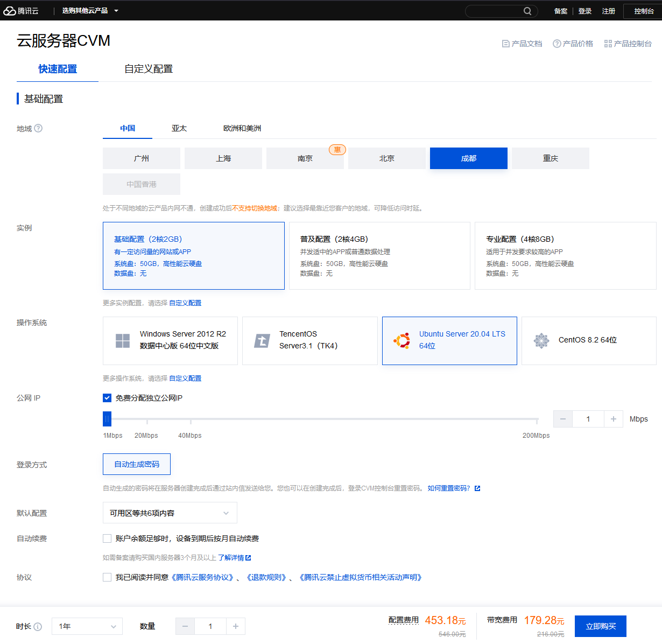Click the quantity input field
662x644 pixels.
click(x=210, y=626)
